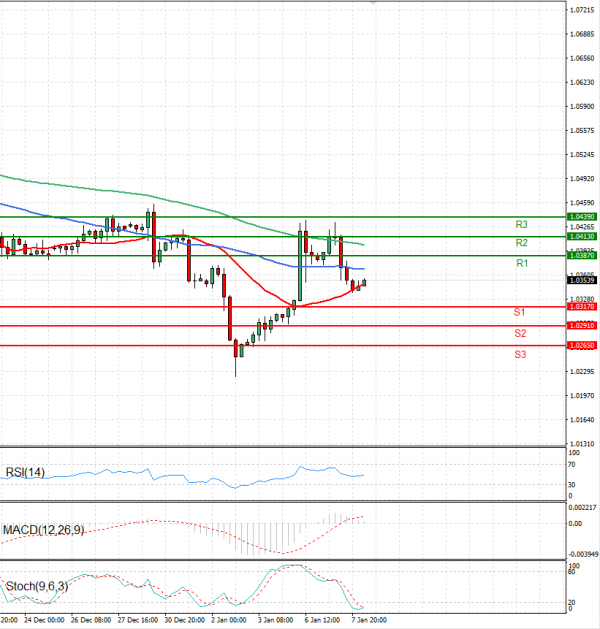Select the 1.03870 price tag
The image size is (600, 629).
point(582,256)
